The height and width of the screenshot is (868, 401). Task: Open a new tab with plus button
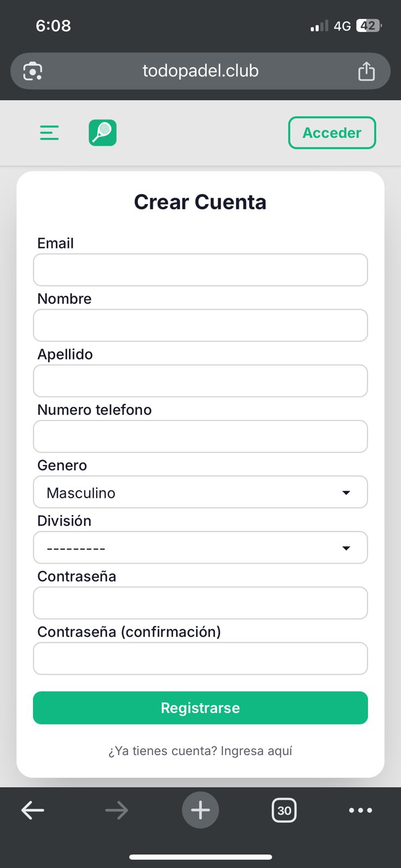200,810
